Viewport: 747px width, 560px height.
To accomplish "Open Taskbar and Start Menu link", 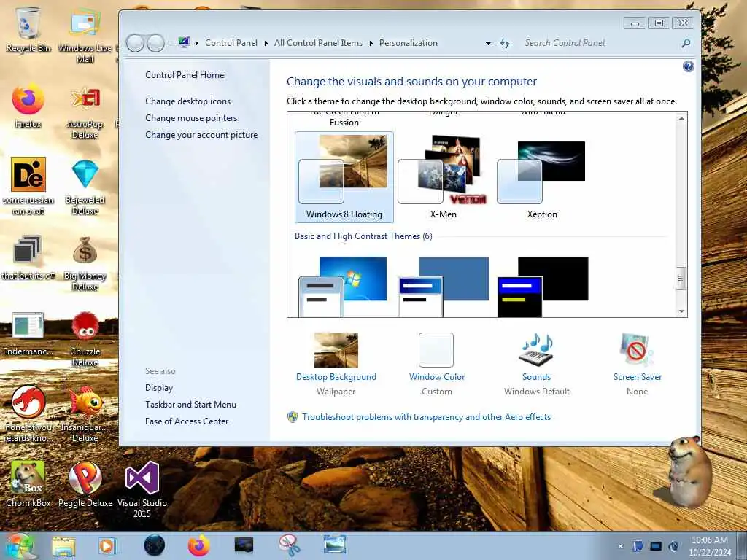I will click(190, 404).
